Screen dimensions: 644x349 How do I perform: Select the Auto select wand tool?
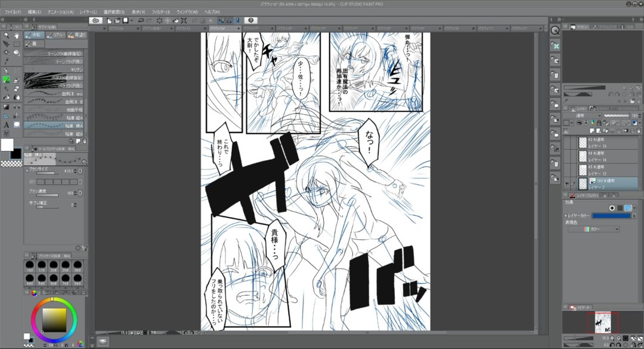6,52
